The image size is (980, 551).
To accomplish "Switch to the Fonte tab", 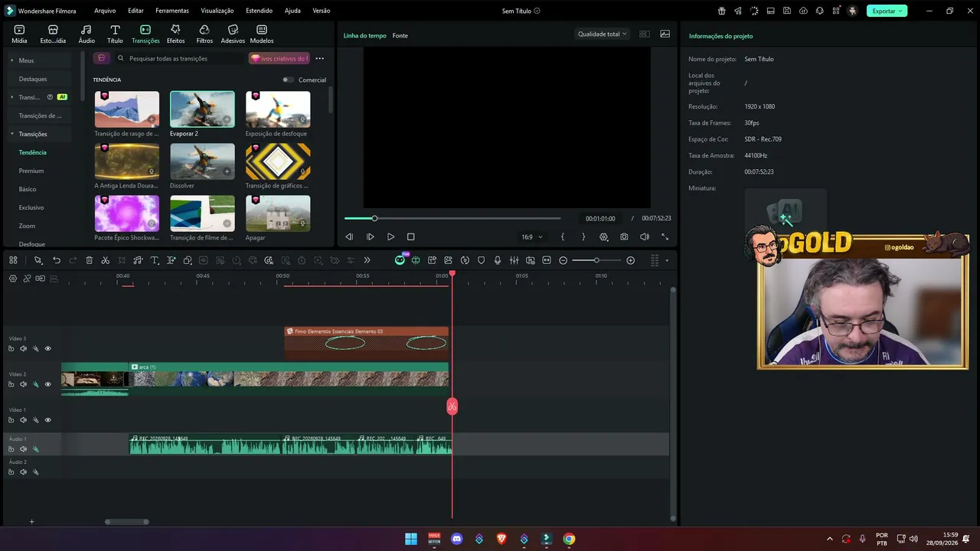I will click(400, 36).
